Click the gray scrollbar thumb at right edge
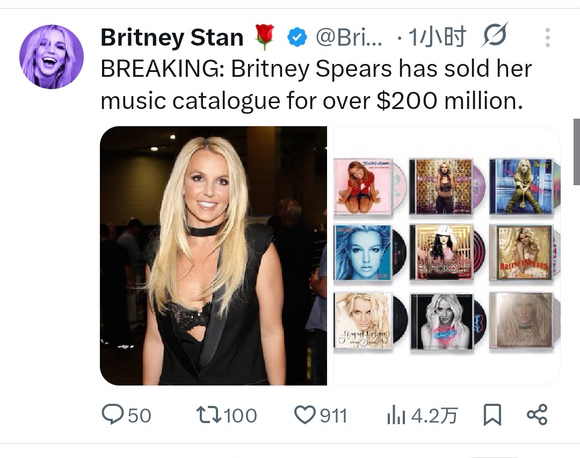The width and height of the screenshot is (580, 458). tap(577, 152)
